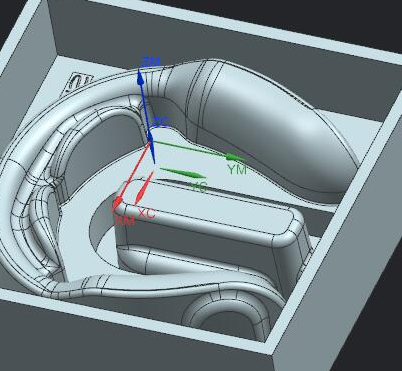This screenshot has width=402, height=371.
Task: Select the circular loop tube at the bottom
Action: click(x=227, y=318)
